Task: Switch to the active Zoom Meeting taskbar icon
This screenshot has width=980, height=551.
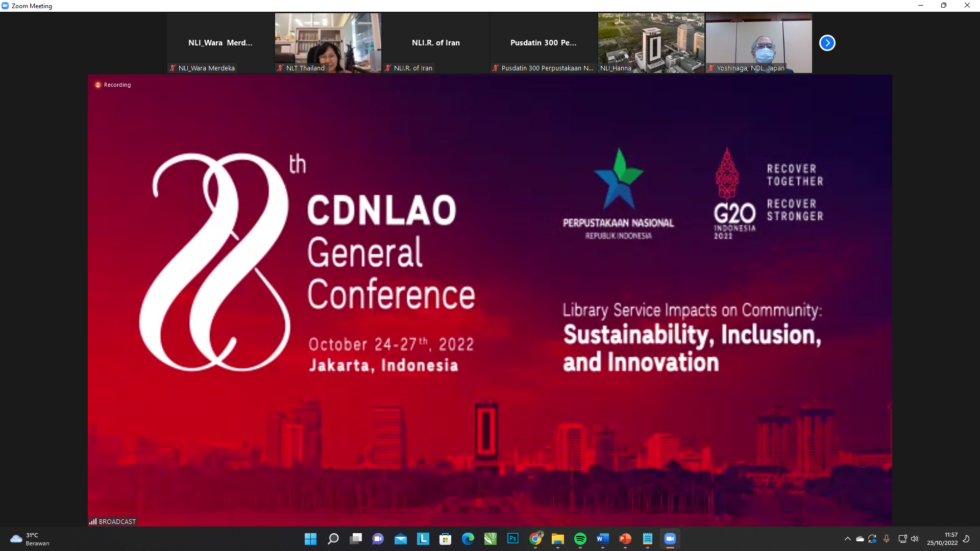Action: click(670, 539)
